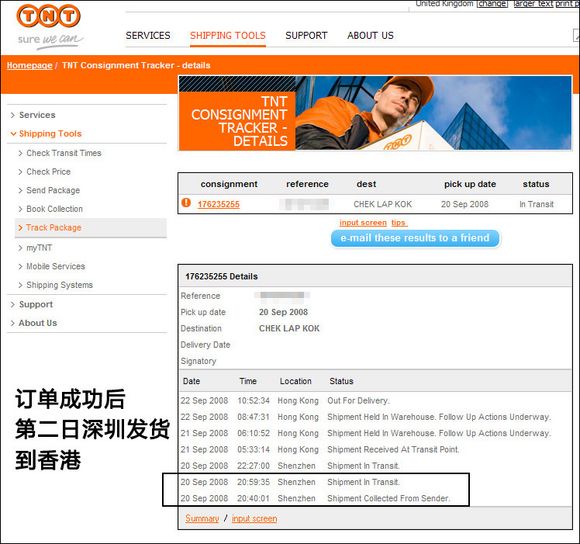Click the bottom input screen link
The height and width of the screenshot is (544, 580).
click(254, 518)
